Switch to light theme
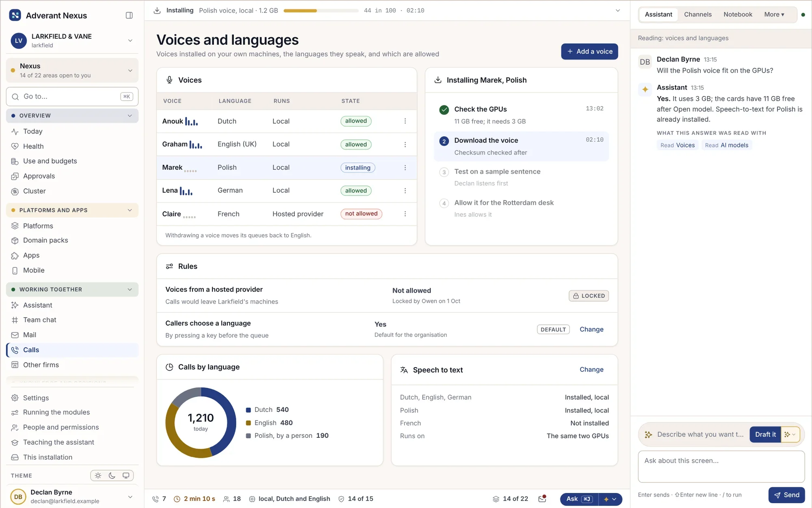The image size is (812, 508). click(98, 476)
